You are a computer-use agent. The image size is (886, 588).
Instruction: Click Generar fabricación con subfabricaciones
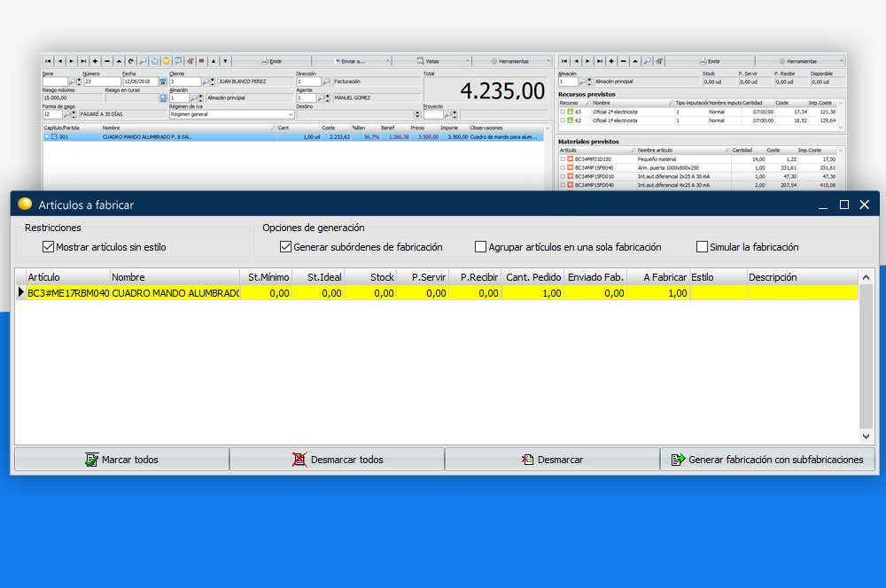(x=767, y=460)
